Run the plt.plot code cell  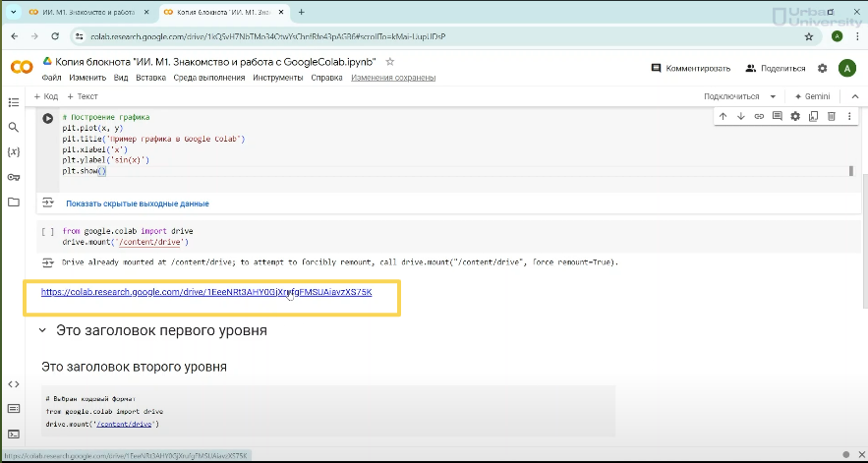[x=47, y=119]
